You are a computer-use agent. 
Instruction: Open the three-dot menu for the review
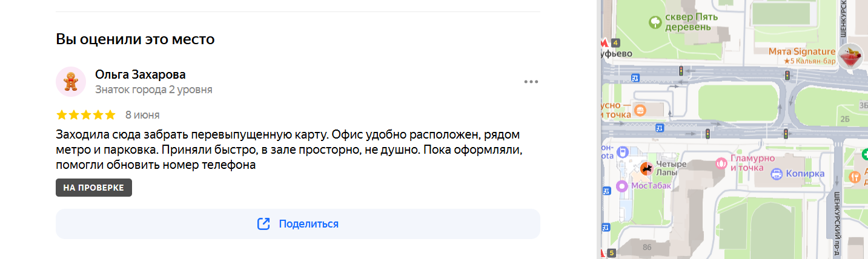531,82
